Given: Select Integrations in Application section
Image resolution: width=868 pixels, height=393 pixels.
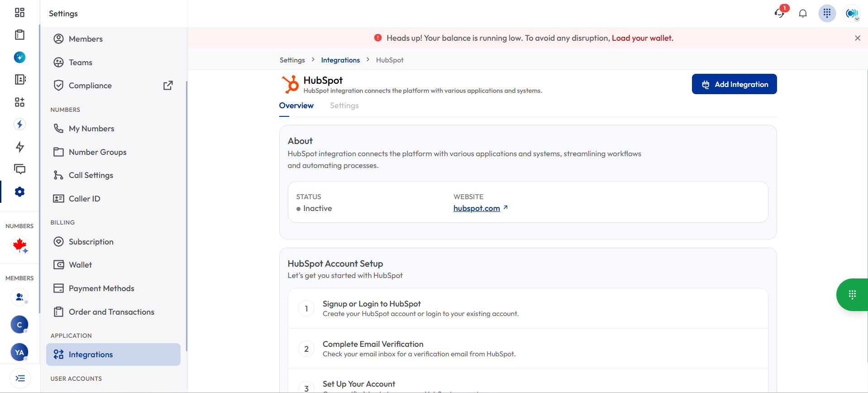Looking at the screenshot, I should [x=113, y=355].
